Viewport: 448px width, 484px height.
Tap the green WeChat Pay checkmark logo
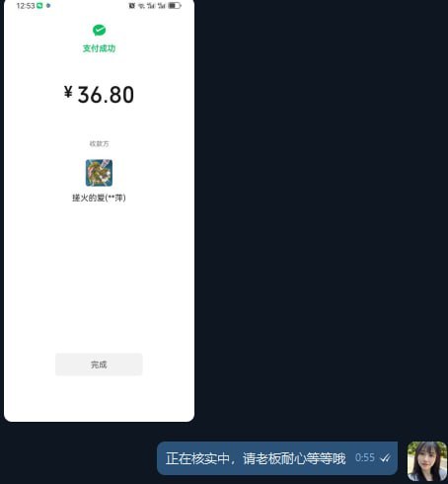point(99,30)
